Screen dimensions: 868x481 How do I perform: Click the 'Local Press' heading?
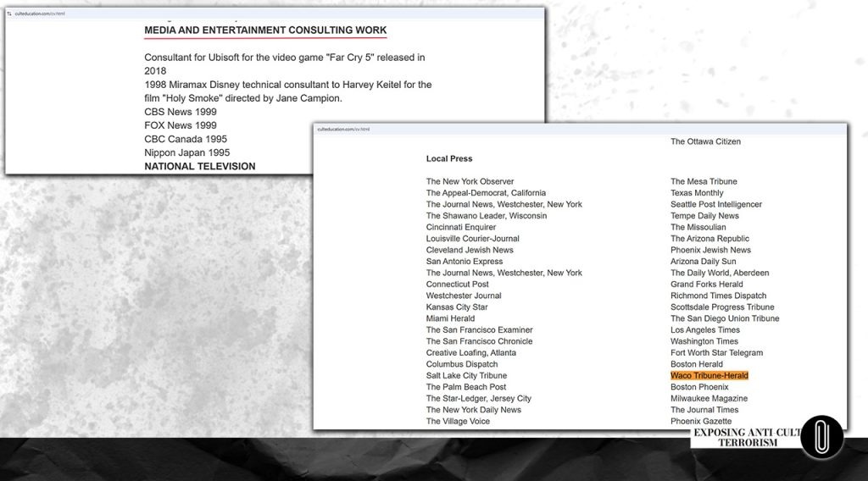449,158
